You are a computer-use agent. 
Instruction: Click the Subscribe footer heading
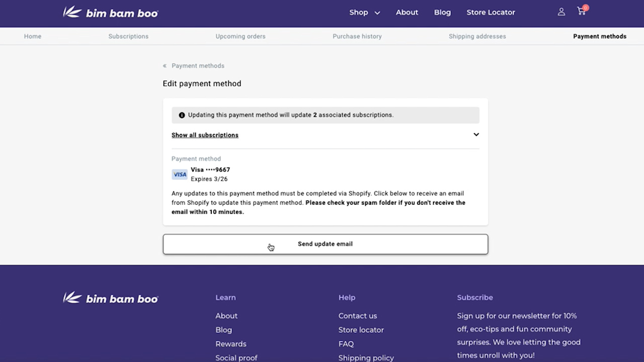[475, 298]
